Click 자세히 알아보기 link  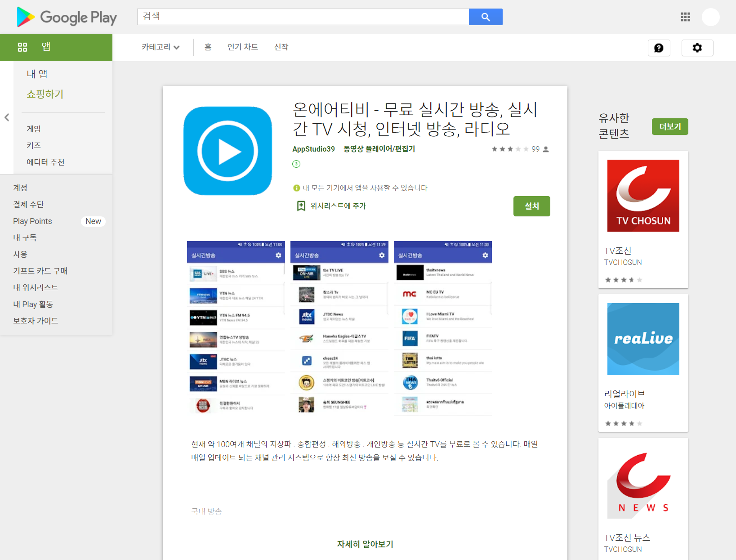(x=365, y=544)
